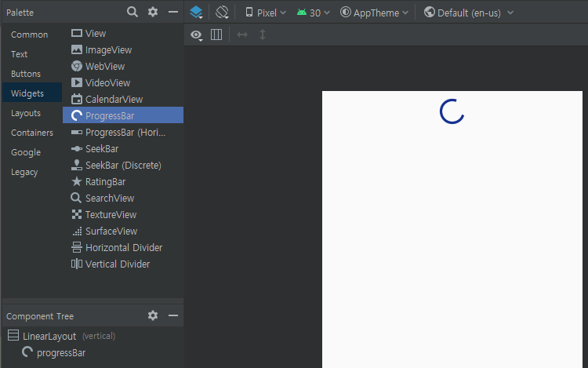Open the palette search icon

(x=132, y=12)
